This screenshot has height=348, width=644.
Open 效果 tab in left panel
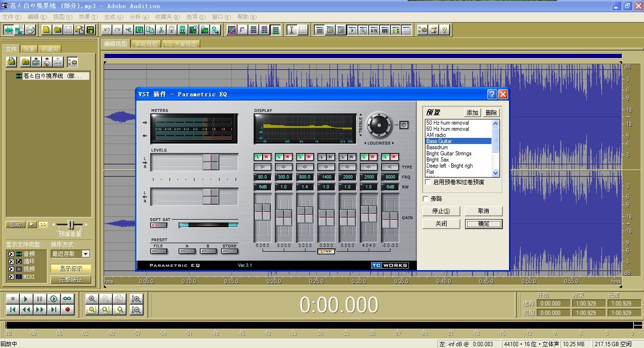29,49
